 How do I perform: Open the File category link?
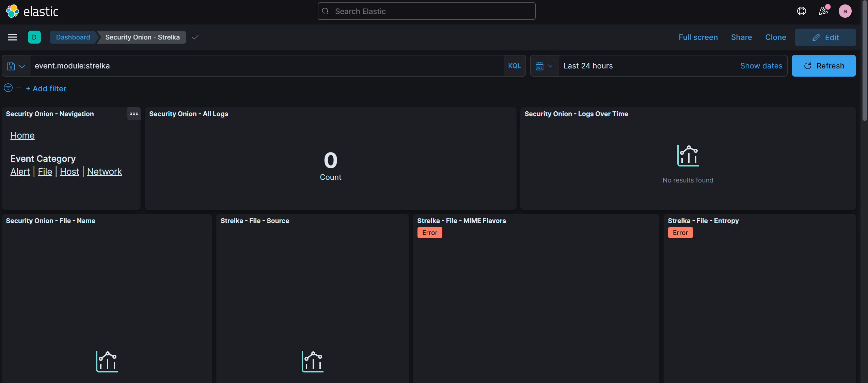click(45, 171)
